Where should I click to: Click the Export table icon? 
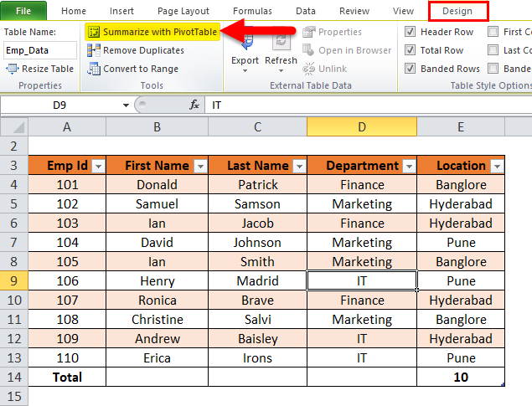tap(245, 40)
